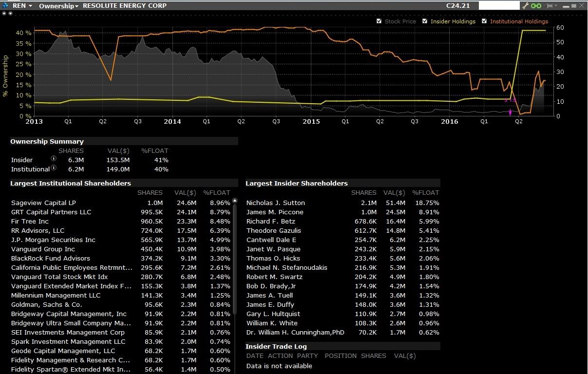Click James M. Piccone insider entry
Image resolution: width=588 pixels, height=374 pixels.
pyautogui.click(x=275, y=212)
